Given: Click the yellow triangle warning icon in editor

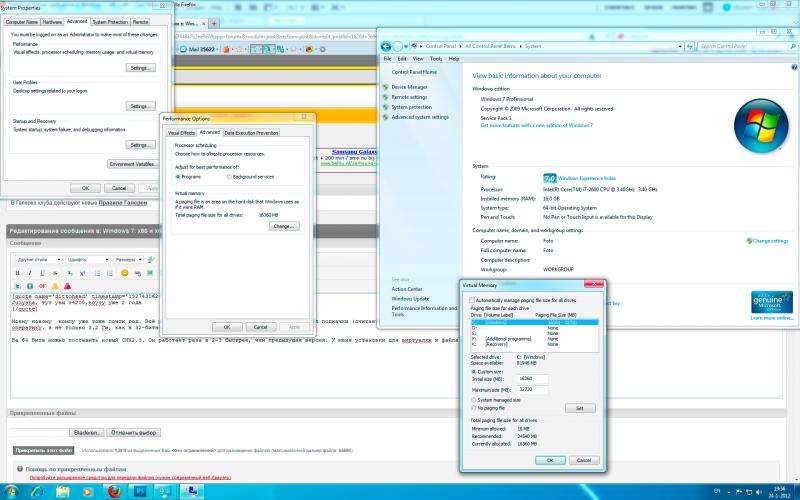Looking at the screenshot, I should tap(55, 286).
